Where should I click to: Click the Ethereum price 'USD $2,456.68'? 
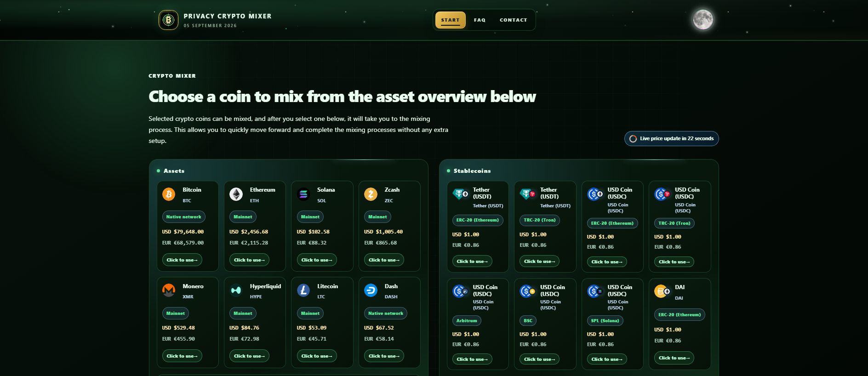point(249,232)
